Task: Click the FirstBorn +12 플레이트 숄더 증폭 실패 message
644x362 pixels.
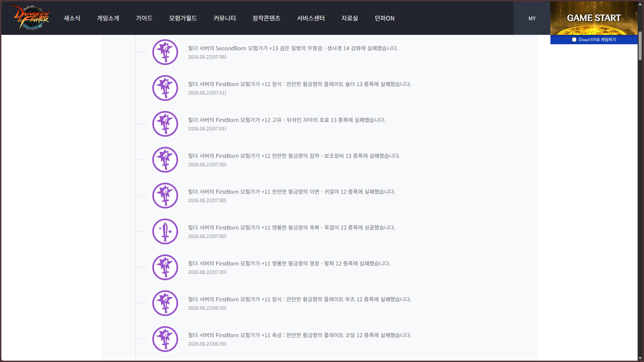Action: point(300,84)
